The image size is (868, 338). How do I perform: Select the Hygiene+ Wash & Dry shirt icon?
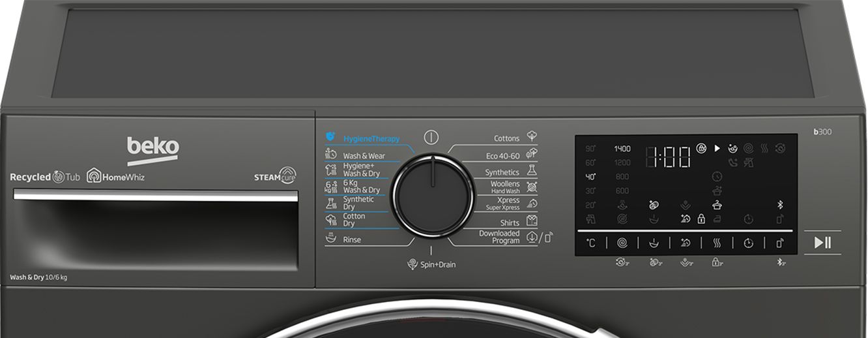click(x=330, y=170)
